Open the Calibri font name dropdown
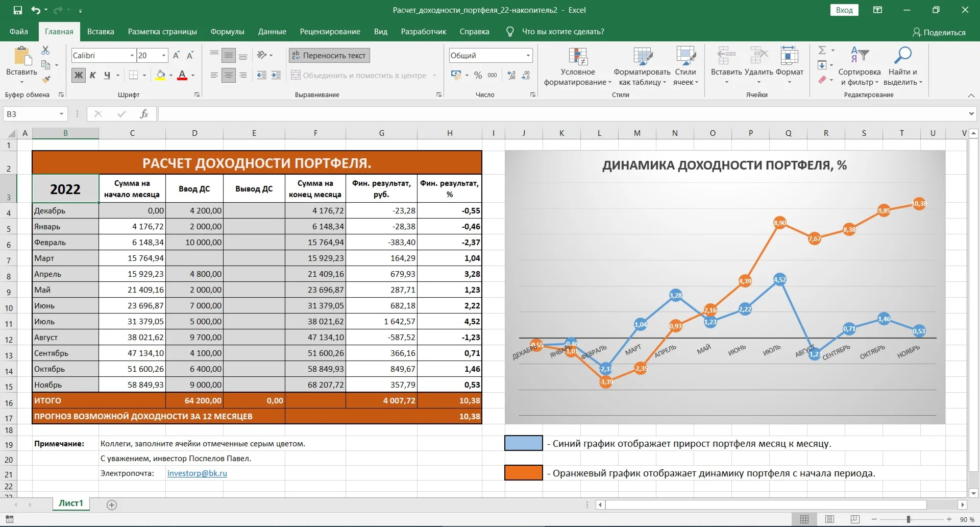This screenshot has height=527, width=980. 132,56
